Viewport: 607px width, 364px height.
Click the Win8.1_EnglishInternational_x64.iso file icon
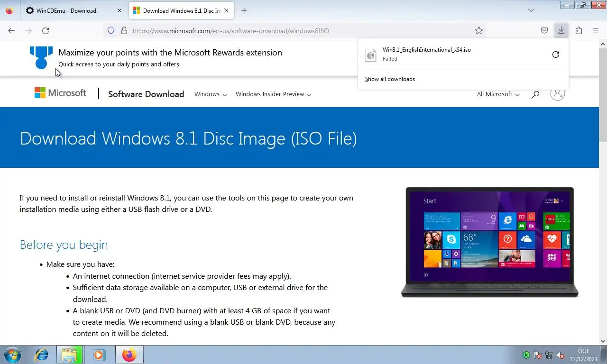tap(371, 55)
